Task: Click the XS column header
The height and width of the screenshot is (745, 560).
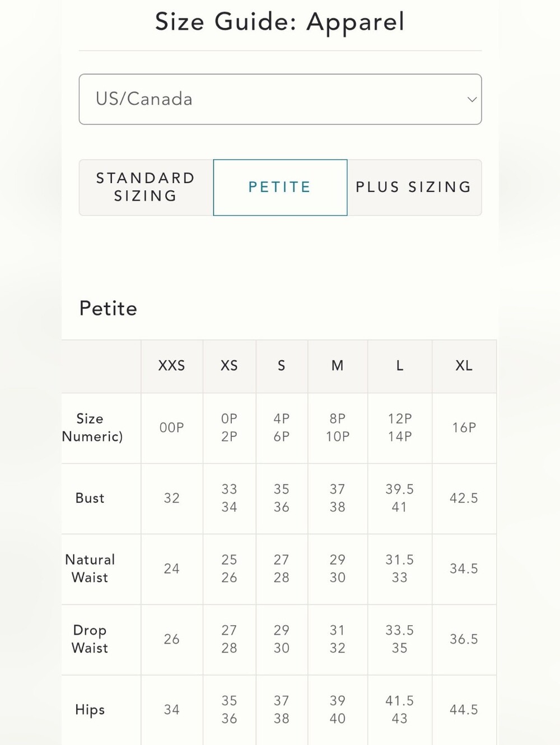Action: (229, 366)
